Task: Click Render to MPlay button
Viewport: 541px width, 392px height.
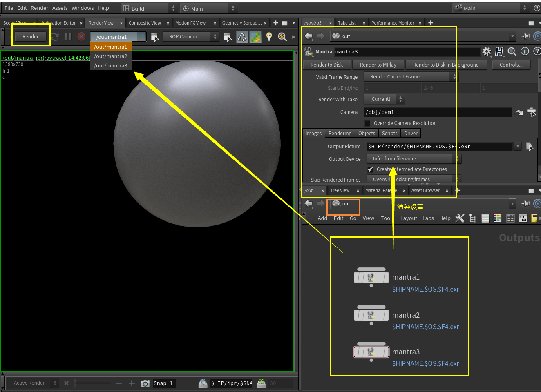Action: [378, 65]
